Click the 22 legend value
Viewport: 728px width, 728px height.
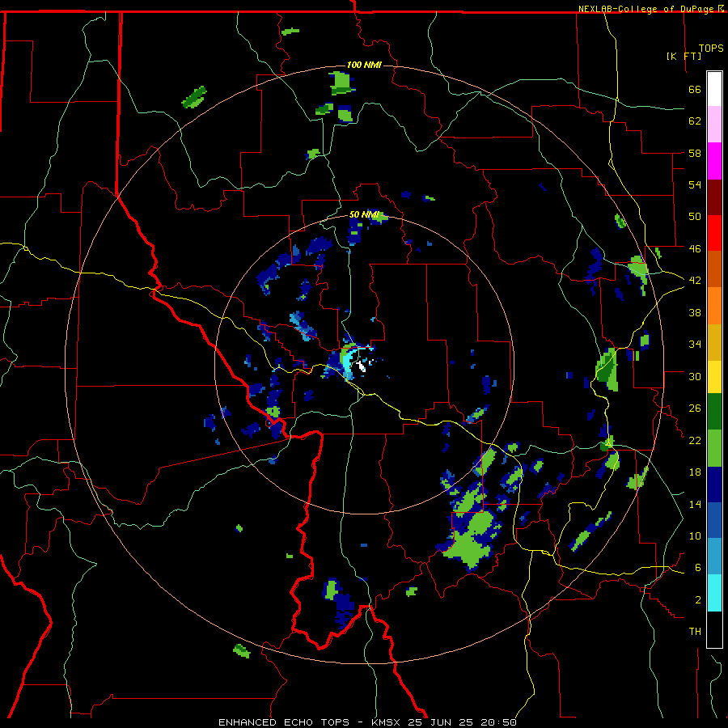(695, 440)
